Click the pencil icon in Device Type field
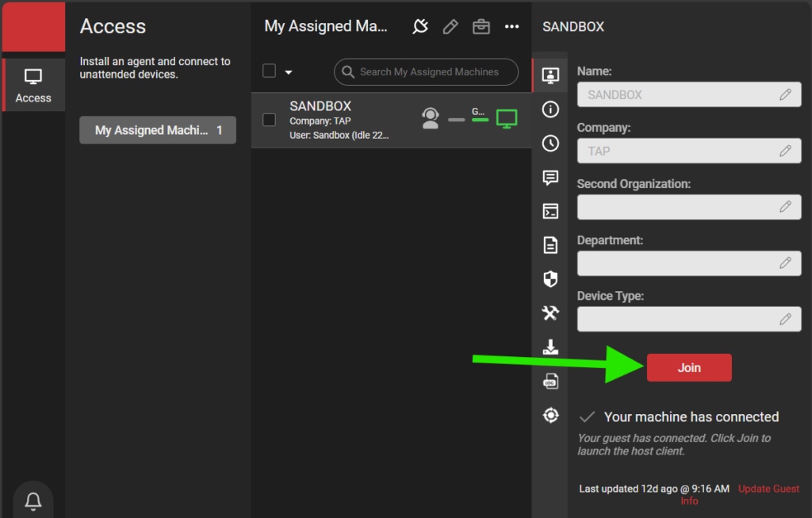This screenshot has width=812, height=518. [x=785, y=319]
